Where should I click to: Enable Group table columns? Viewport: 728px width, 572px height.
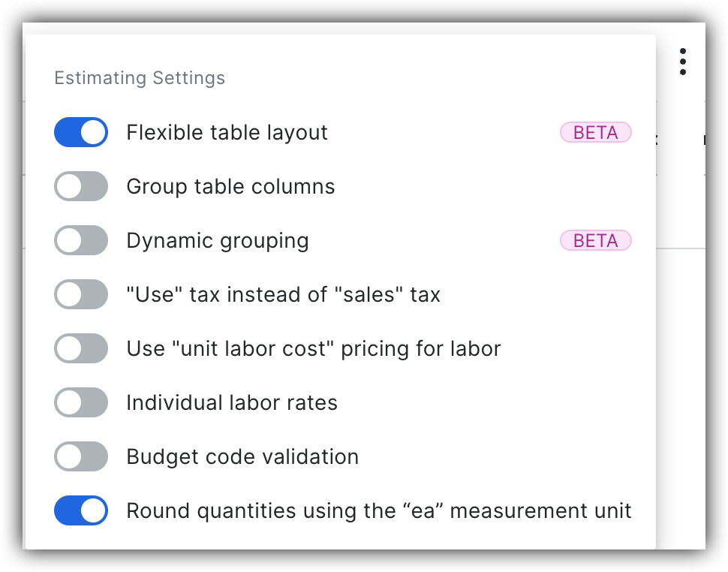80,186
